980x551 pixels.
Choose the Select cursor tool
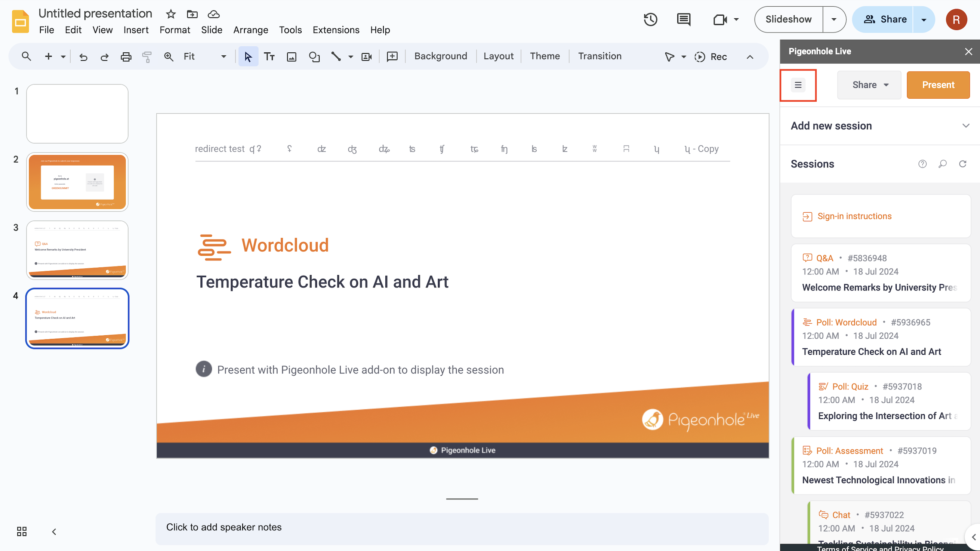click(x=248, y=57)
